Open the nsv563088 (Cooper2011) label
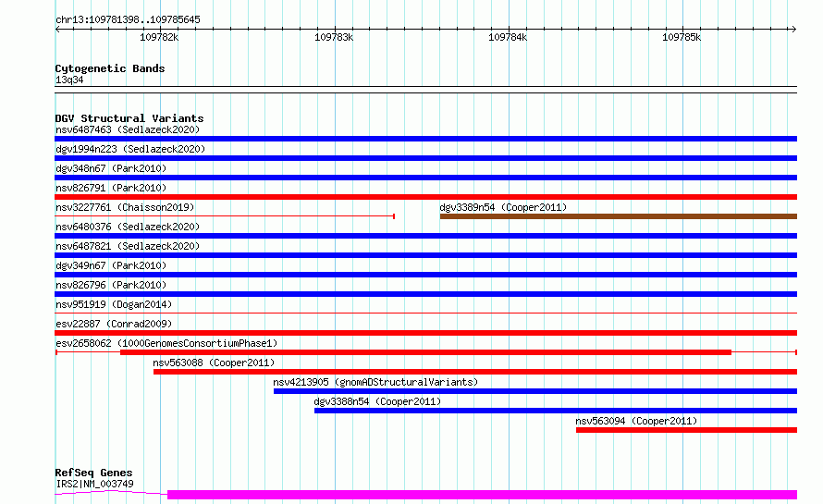The image size is (823, 504). click(x=214, y=363)
